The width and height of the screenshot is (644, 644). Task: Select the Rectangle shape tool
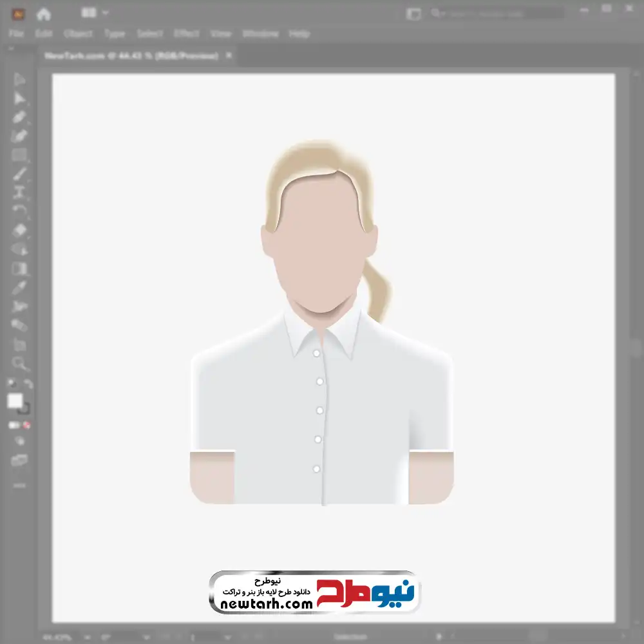pyautogui.click(x=19, y=155)
